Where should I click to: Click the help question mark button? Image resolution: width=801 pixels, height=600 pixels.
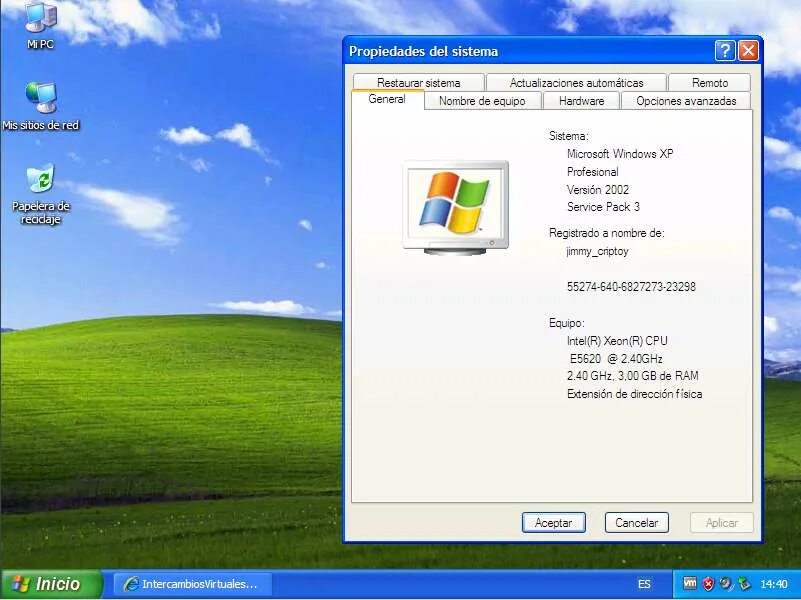(x=725, y=51)
